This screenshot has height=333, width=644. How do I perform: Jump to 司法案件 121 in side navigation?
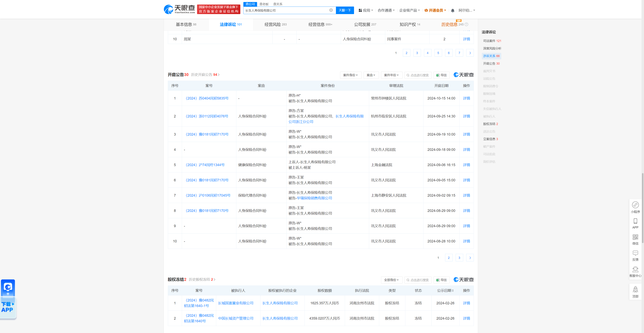pos(492,41)
